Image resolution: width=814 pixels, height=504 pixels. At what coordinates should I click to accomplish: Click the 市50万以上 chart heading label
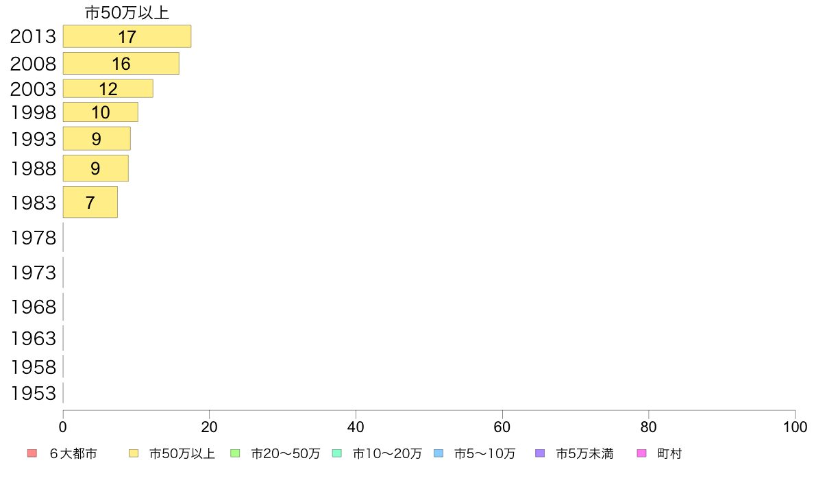tap(127, 13)
